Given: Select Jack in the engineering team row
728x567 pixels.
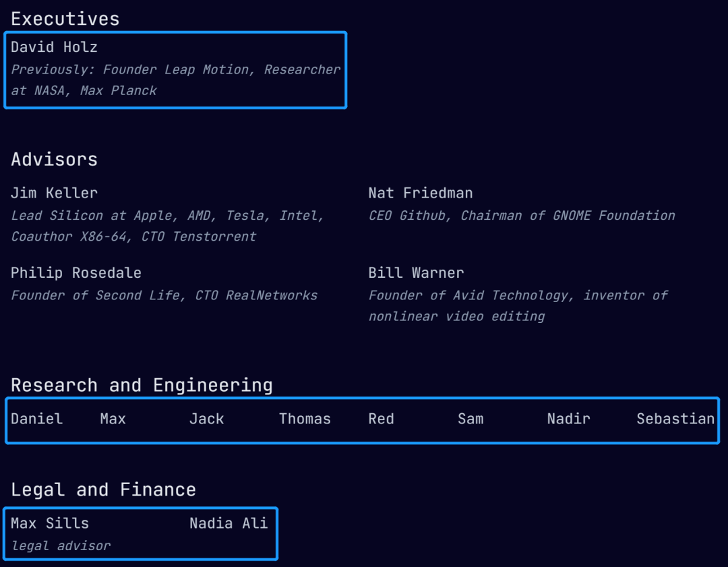Looking at the screenshot, I should (x=207, y=419).
